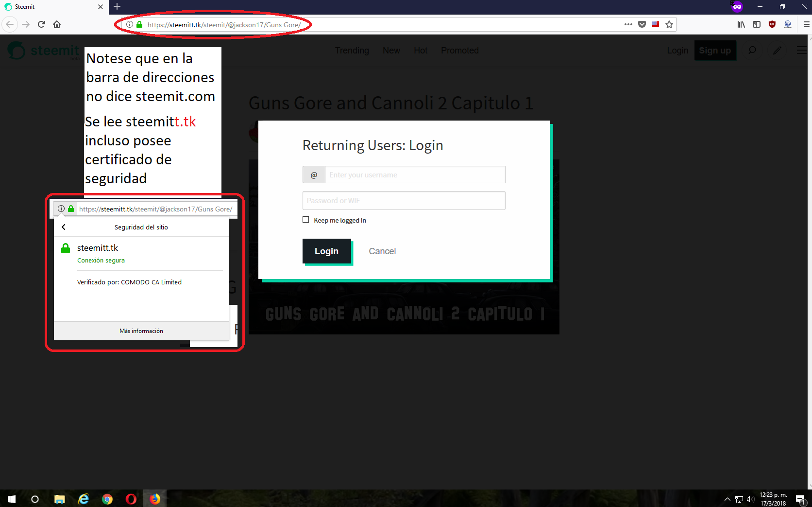Open File Explorer from taskbar
This screenshot has height=507, width=812.
click(60, 499)
